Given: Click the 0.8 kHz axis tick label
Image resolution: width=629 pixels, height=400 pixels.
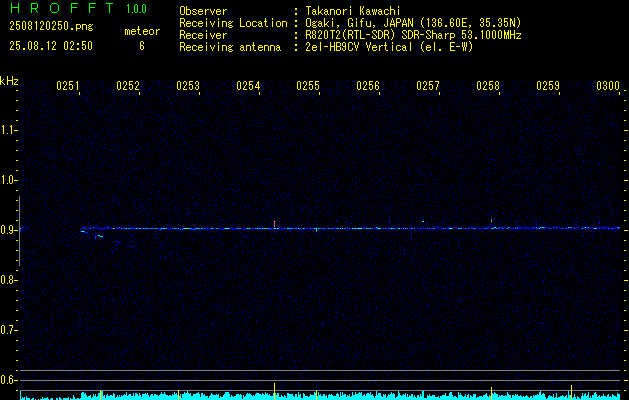Looking at the screenshot, I should 8,280.
